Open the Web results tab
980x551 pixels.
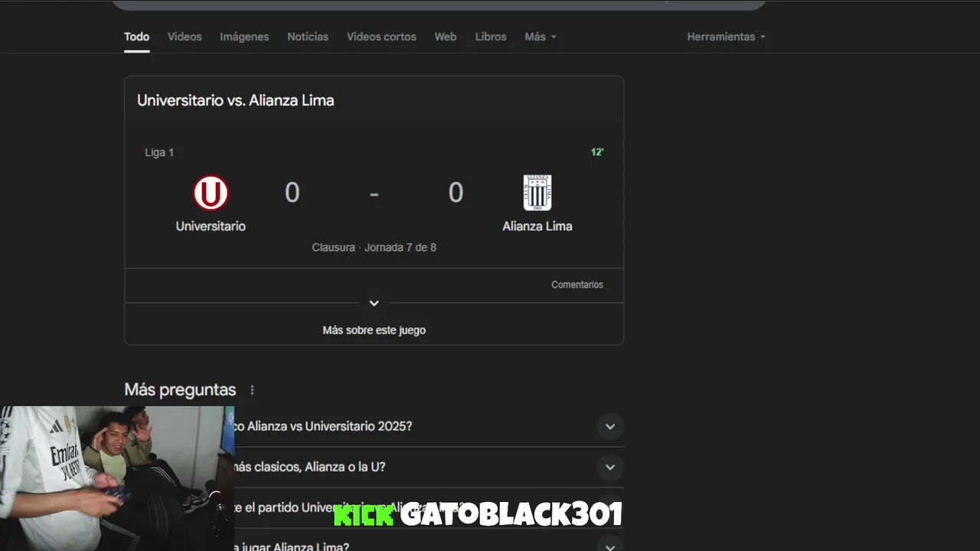(446, 37)
